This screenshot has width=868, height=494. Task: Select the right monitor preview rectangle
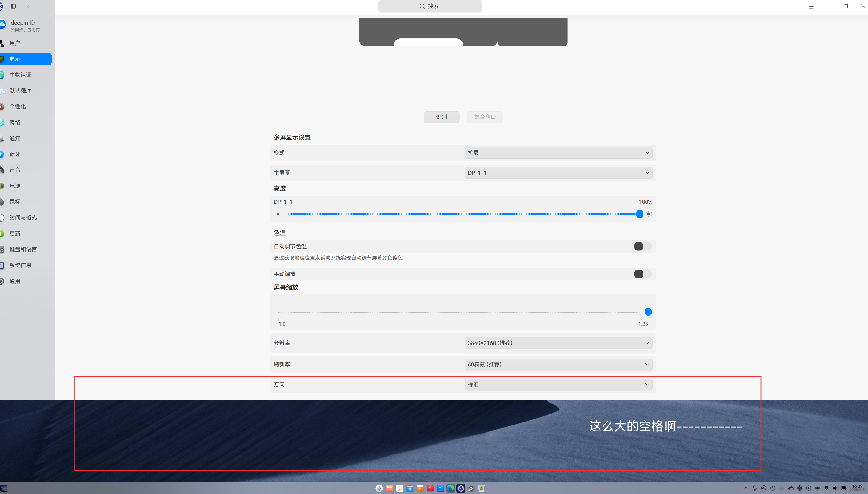533,32
